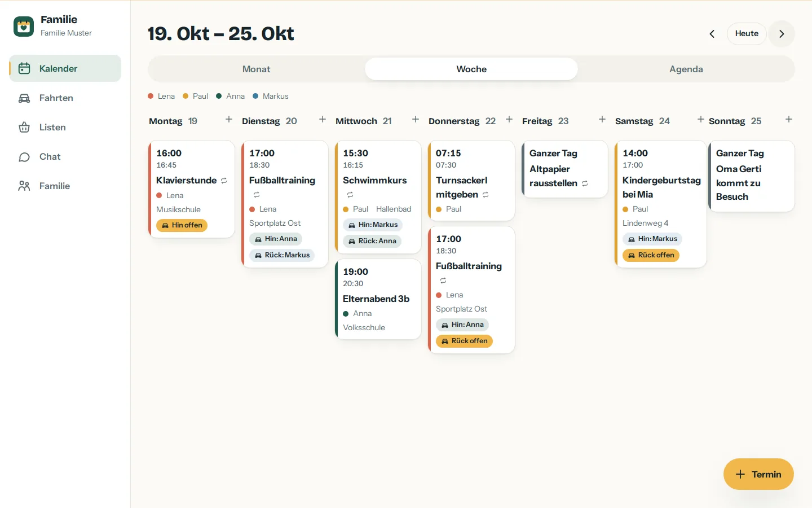812x508 pixels.
Task: Click 'Rück: Markus' badge on Tuesday Fußballtraining
Action: click(x=282, y=255)
